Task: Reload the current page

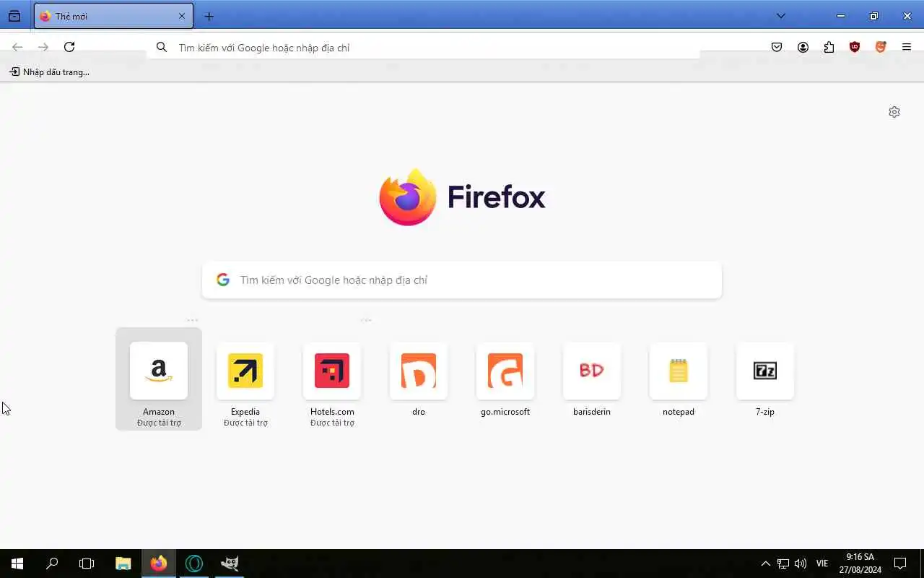Action: 69,47
